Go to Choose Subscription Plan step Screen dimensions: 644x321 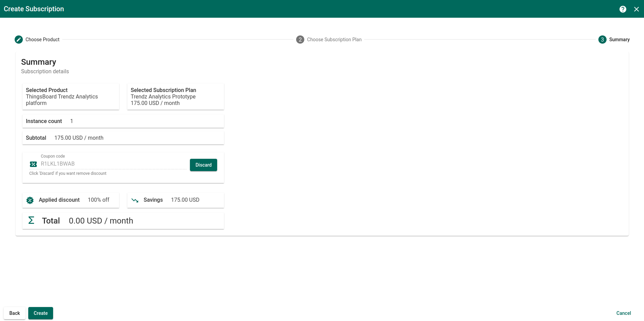pos(334,40)
